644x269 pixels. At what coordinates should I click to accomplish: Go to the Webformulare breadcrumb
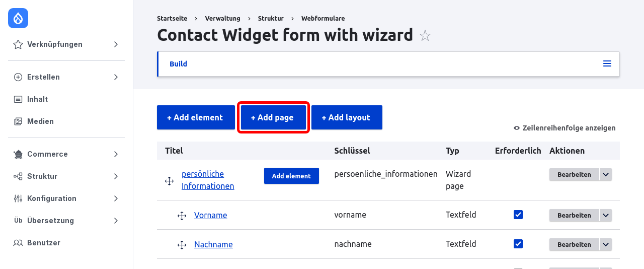pyautogui.click(x=323, y=18)
